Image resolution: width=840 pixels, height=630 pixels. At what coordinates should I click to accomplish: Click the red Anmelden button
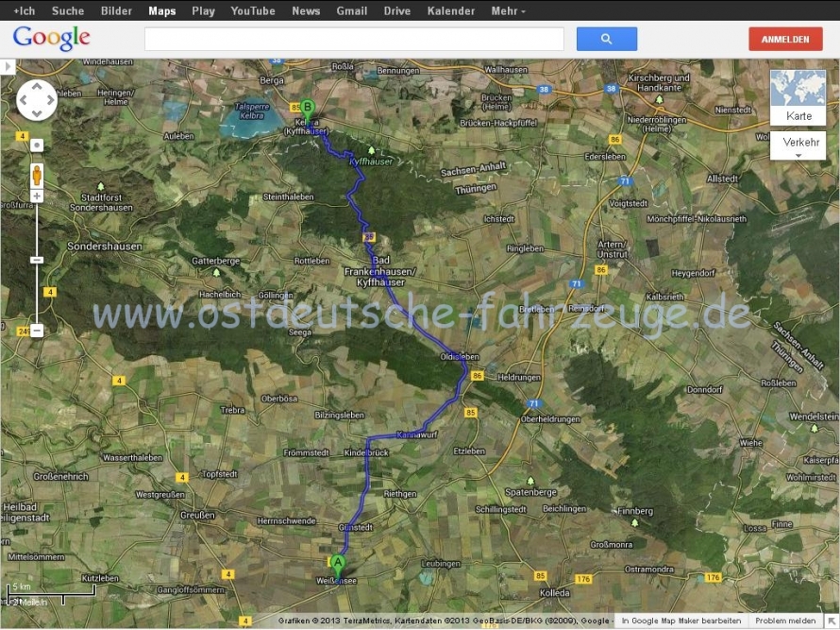pos(785,39)
